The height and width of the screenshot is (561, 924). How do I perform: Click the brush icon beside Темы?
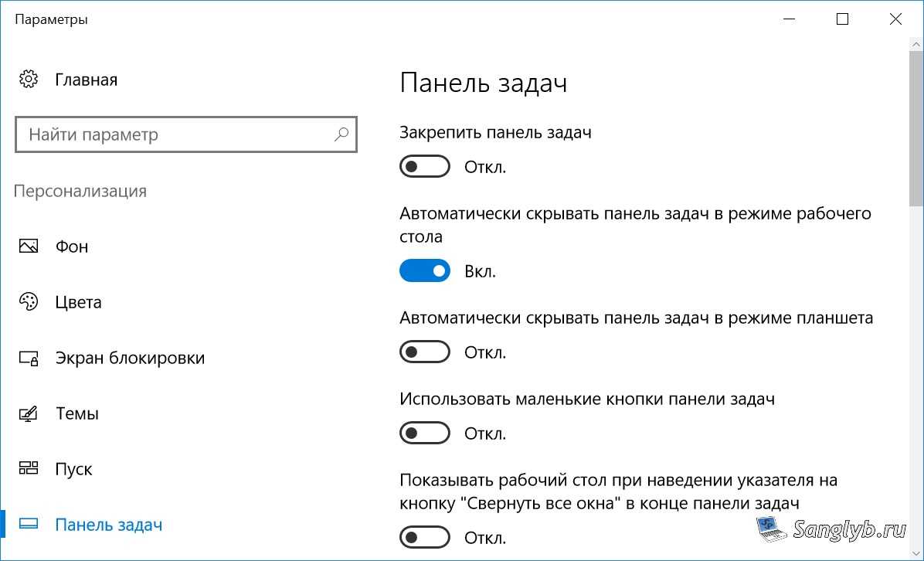click(29, 413)
